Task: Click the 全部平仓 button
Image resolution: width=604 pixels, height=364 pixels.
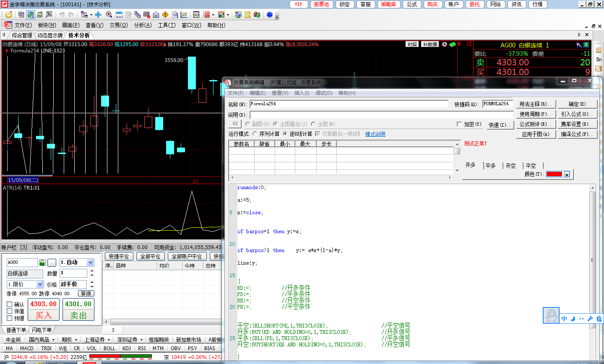Action: [x=150, y=256]
